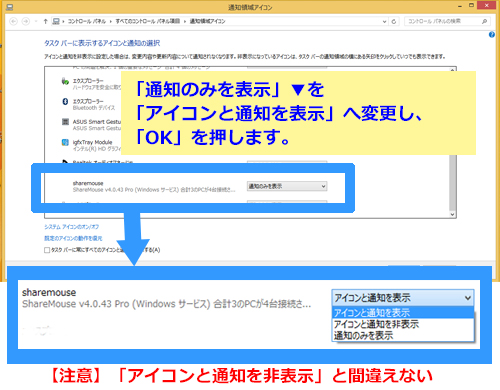The width and height of the screenshot is (500, 390).
Task: Click heading タスク バーに表示するアイコンと通知の選択
Action: [x=102, y=43]
